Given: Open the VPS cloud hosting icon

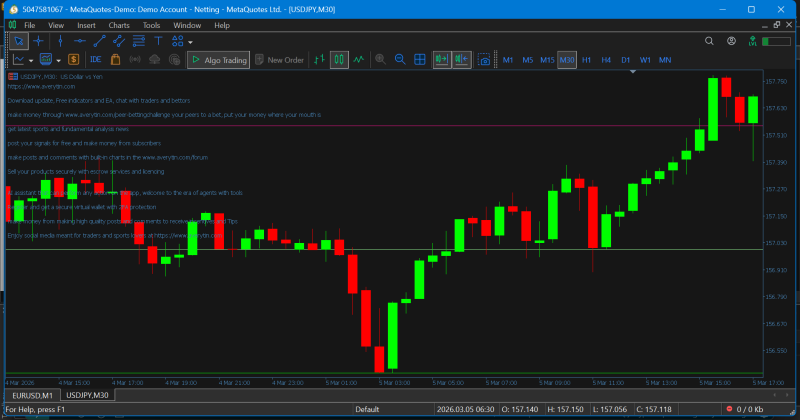Looking at the screenshot, I should tap(155, 60).
